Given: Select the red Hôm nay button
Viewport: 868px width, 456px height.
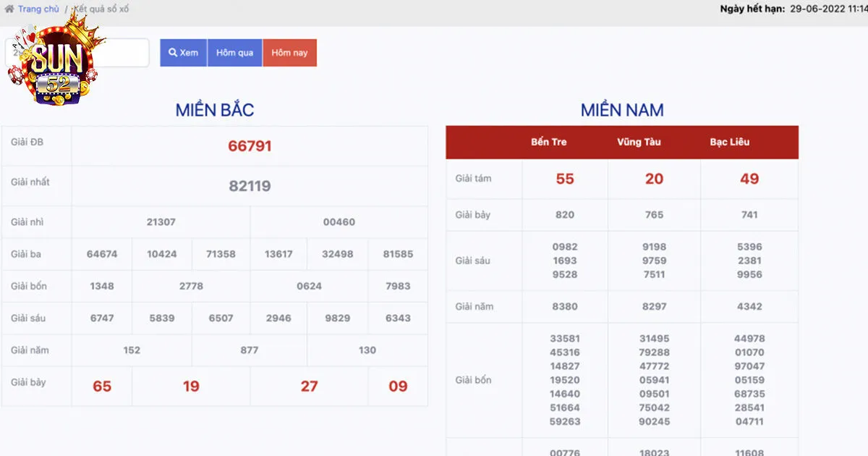Looking at the screenshot, I should pyautogui.click(x=289, y=53).
